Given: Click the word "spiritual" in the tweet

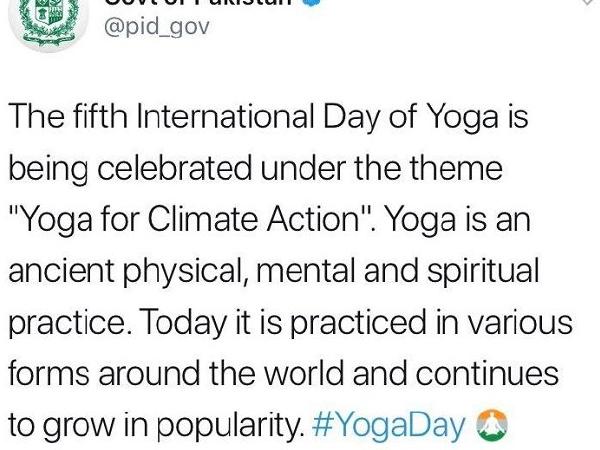Looking at the screenshot, I should pyautogui.click(x=483, y=271).
